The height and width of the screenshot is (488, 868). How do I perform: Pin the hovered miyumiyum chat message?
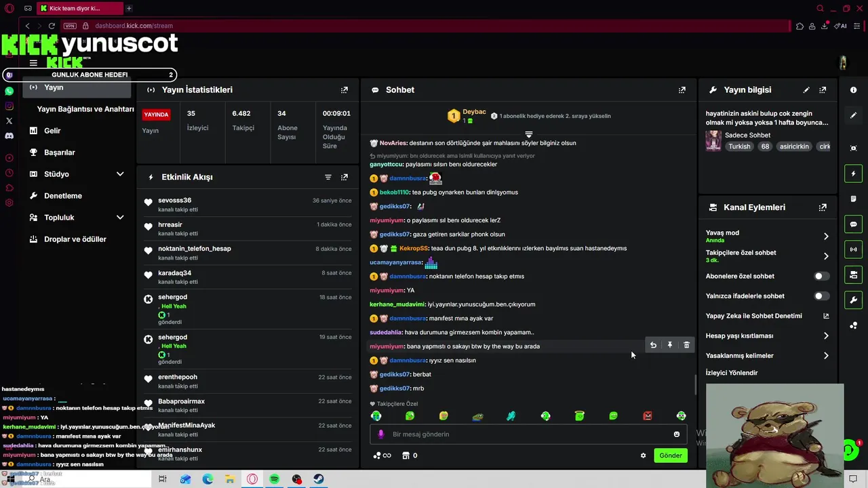(670, 345)
